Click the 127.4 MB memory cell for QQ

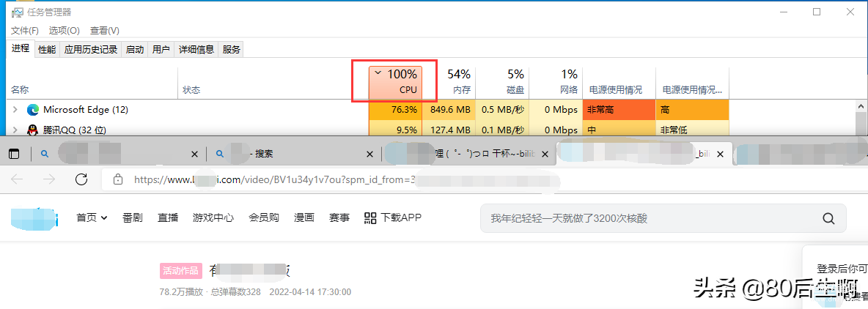tap(449, 130)
